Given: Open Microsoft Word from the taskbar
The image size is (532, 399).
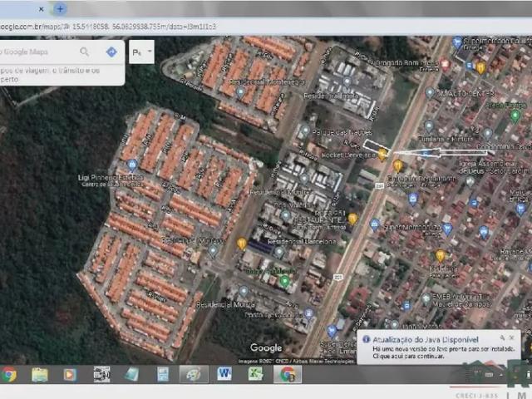Looking at the screenshot, I should pyautogui.click(x=224, y=374).
